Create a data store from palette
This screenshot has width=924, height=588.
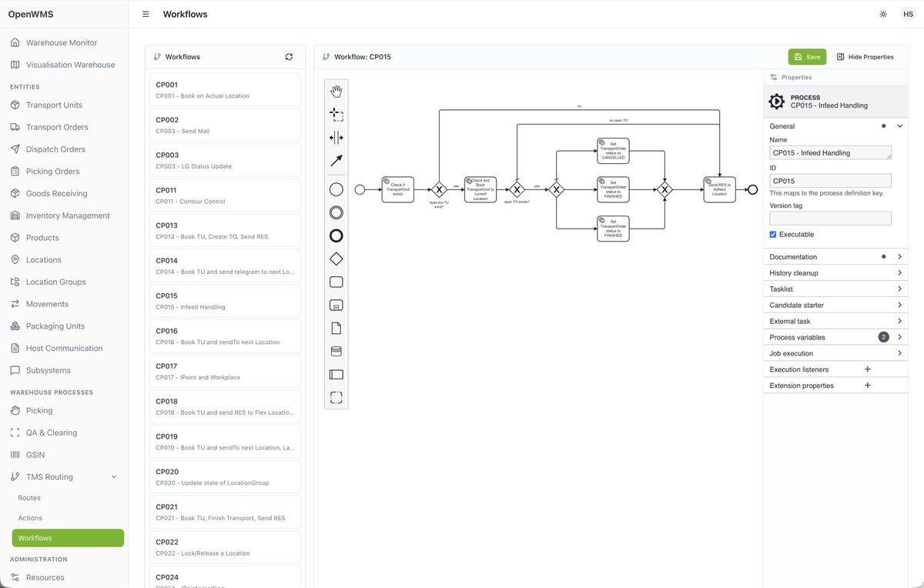[x=336, y=351]
